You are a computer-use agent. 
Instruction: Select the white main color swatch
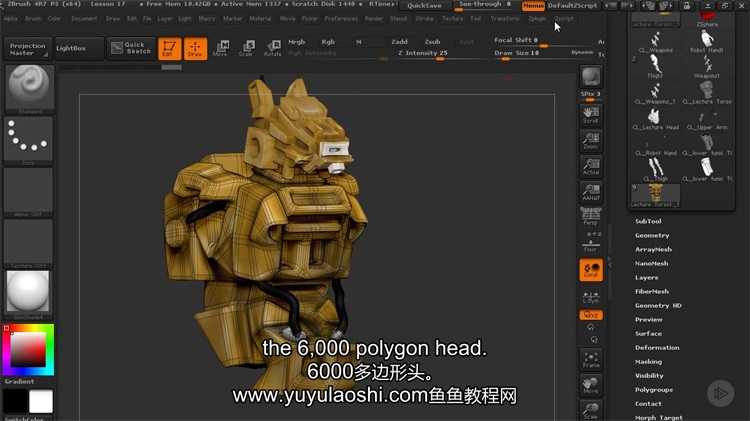[x=41, y=401]
